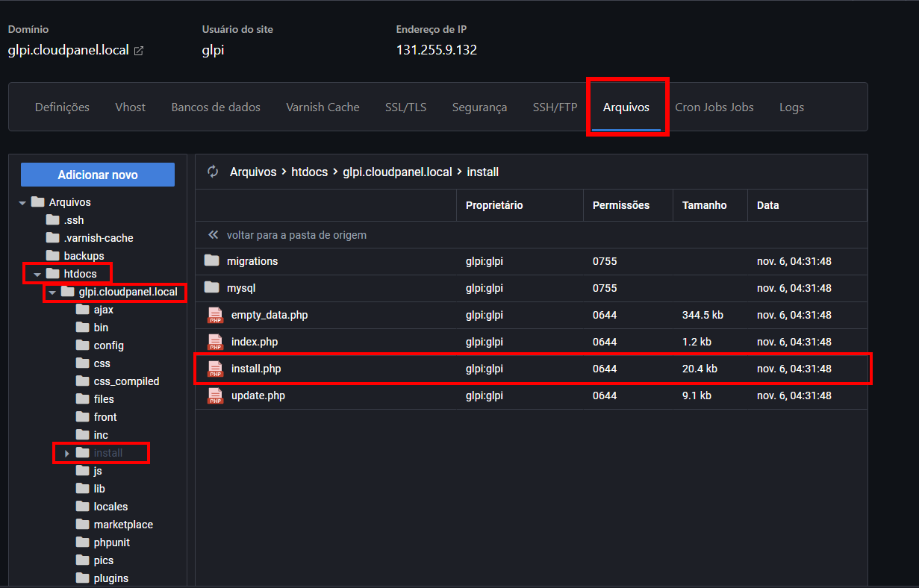Click the mysql folder icon in file list
The height and width of the screenshot is (588, 919).
coord(212,288)
